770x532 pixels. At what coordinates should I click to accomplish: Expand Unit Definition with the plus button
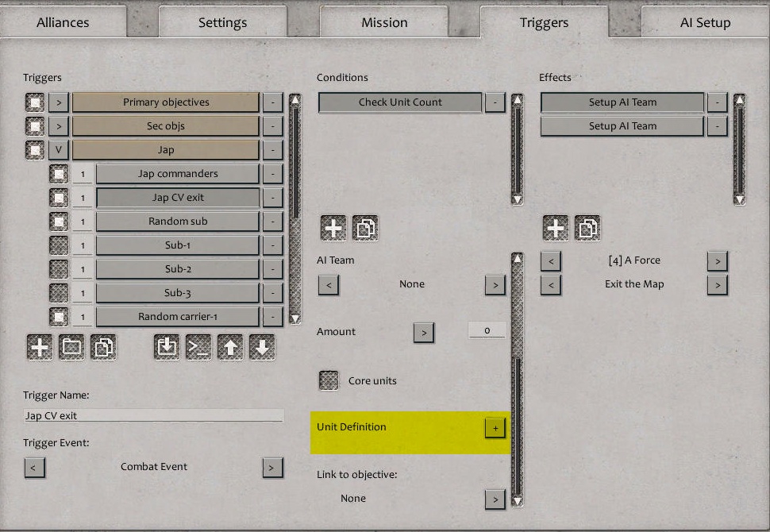[495, 428]
